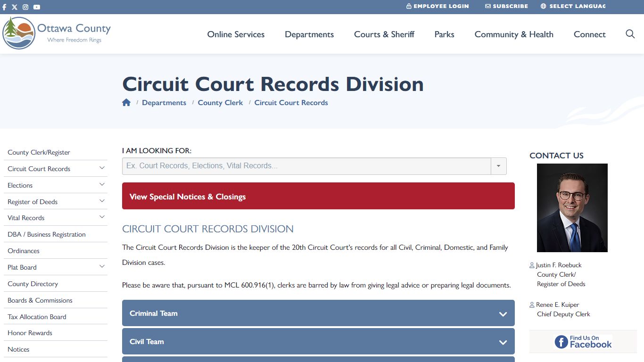Open the Instagram icon in top bar
The width and height of the screenshot is (644, 362).
point(25,7)
